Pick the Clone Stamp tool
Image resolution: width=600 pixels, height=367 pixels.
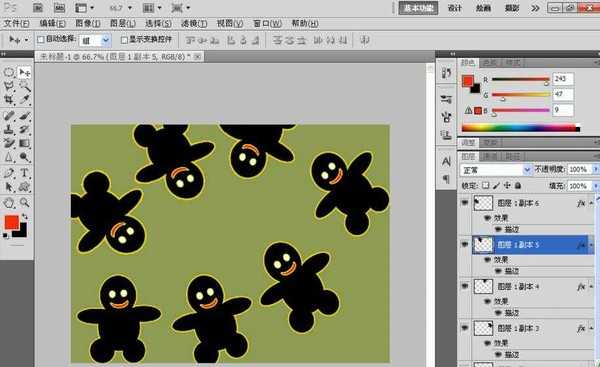pos(8,129)
